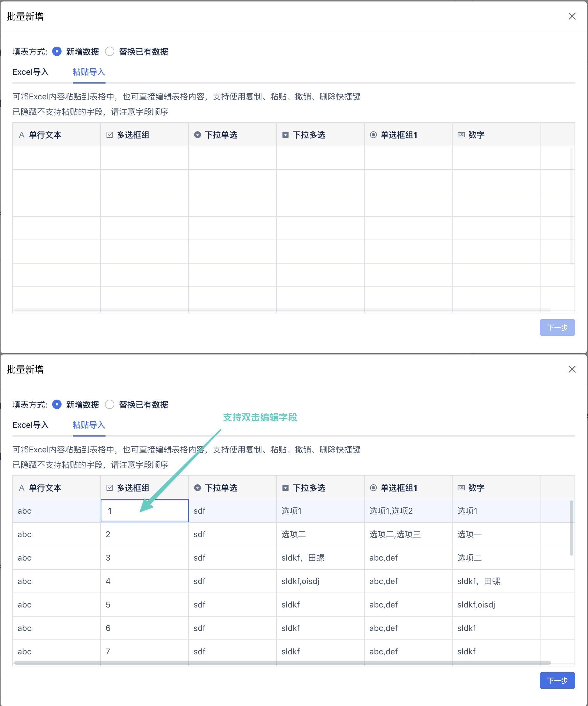This screenshot has width=588, height=706.
Task: Click the dropdown single-select icon in top header
Action: [x=197, y=135]
